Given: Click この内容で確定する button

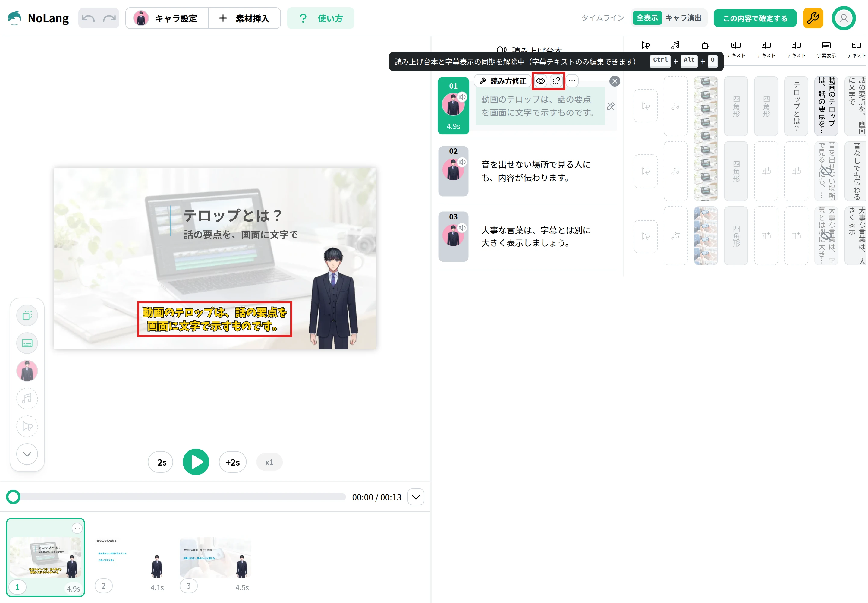Looking at the screenshot, I should click(x=755, y=18).
